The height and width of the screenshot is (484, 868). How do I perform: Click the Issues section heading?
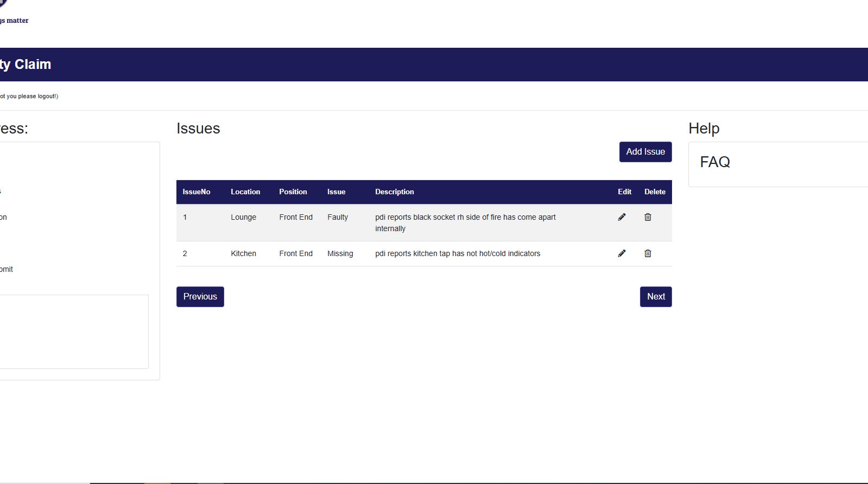coord(198,129)
